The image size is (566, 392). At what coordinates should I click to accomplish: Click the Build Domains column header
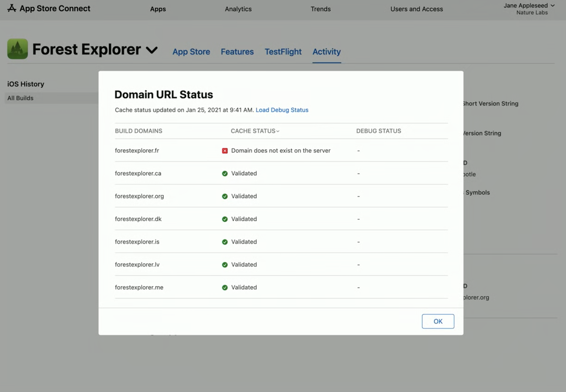[x=139, y=131]
